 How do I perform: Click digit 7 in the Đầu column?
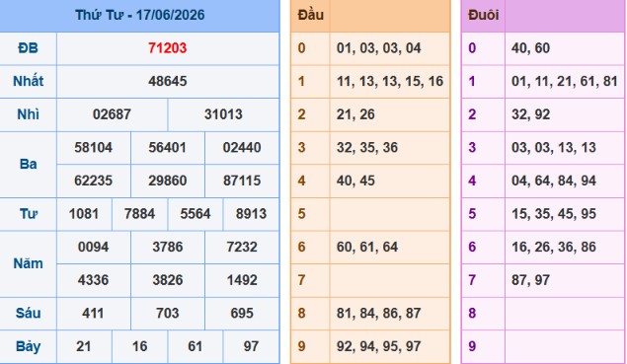click(302, 280)
